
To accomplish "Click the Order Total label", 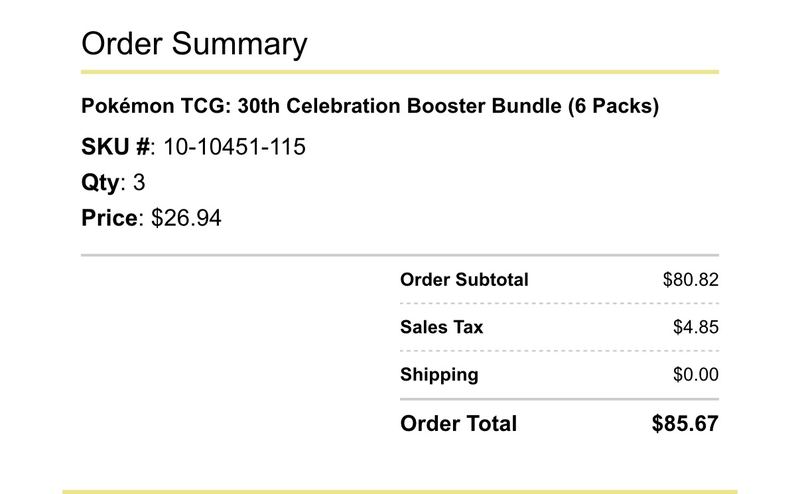I will click(458, 424).
